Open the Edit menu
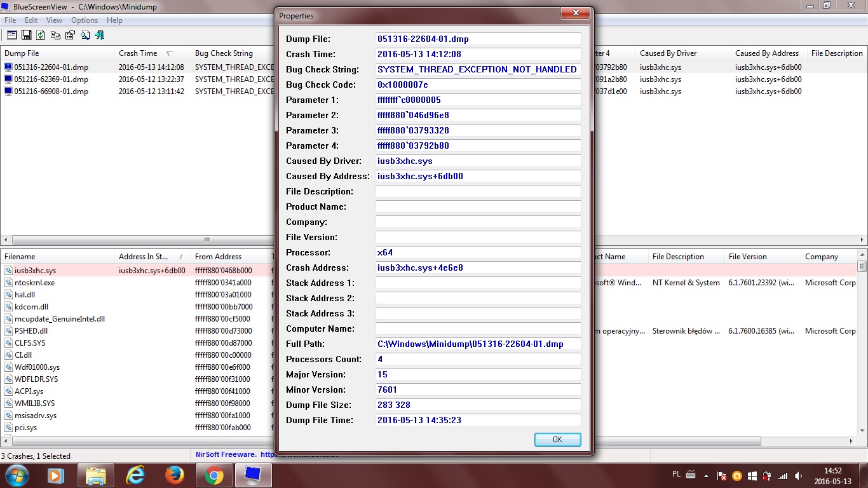This screenshot has width=868, height=488. [x=31, y=20]
